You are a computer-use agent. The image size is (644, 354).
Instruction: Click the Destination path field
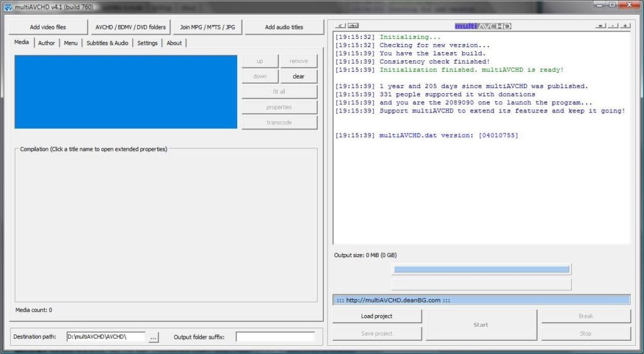(x=106, y=337)
